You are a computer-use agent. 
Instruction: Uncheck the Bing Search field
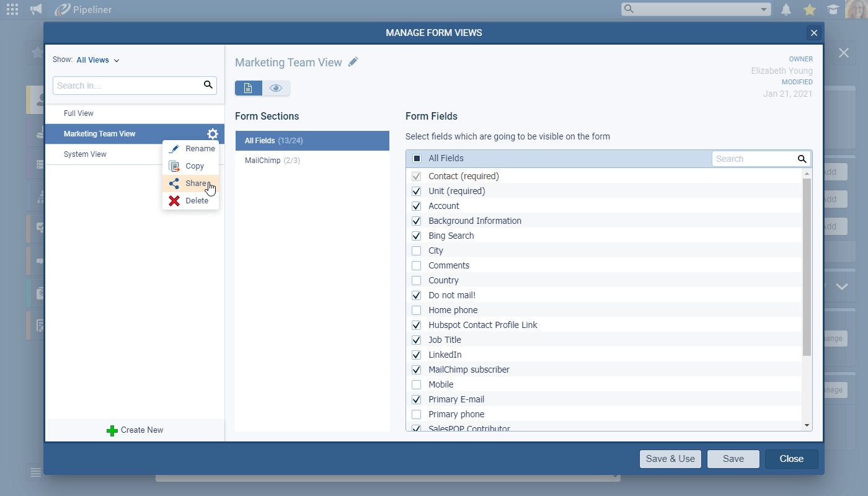417,236
